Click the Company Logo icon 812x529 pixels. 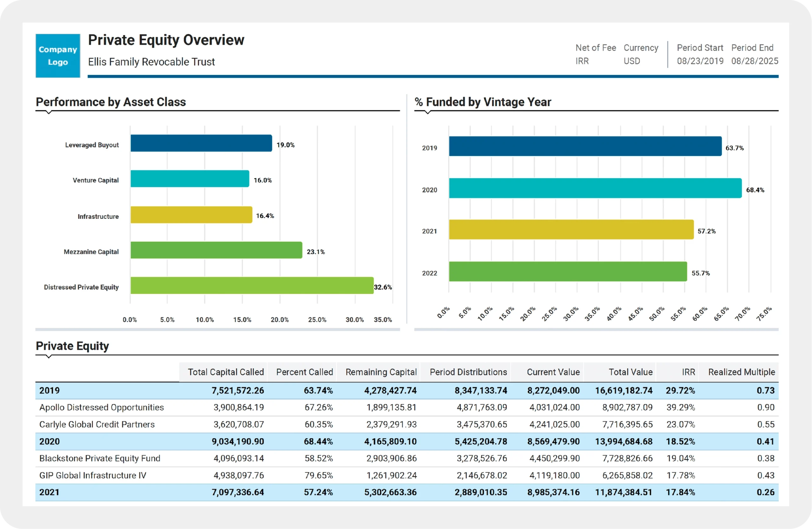[x=57, y=55]
